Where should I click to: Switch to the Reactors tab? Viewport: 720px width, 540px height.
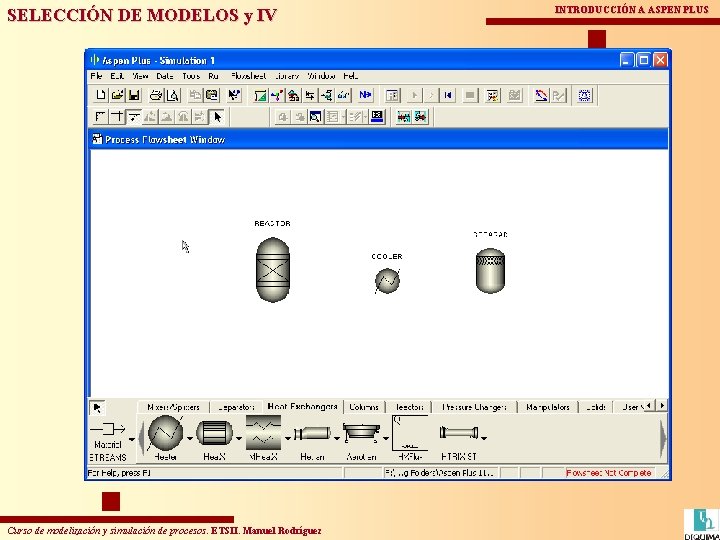point(409,407)
